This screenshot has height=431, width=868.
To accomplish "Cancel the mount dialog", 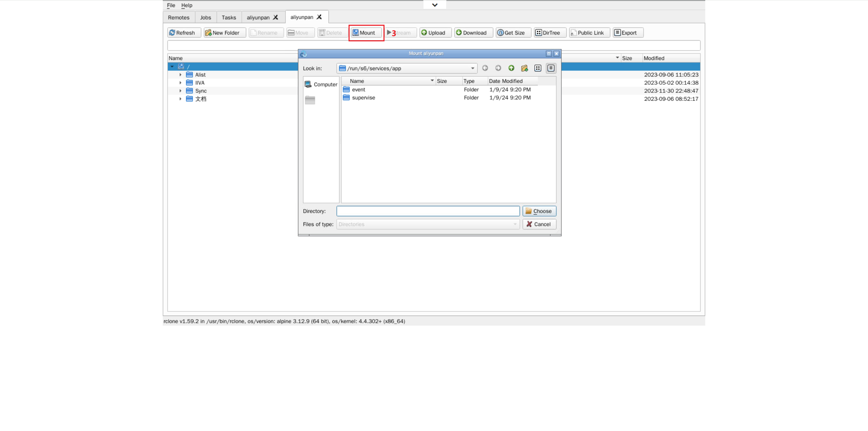I will point(539,224).
